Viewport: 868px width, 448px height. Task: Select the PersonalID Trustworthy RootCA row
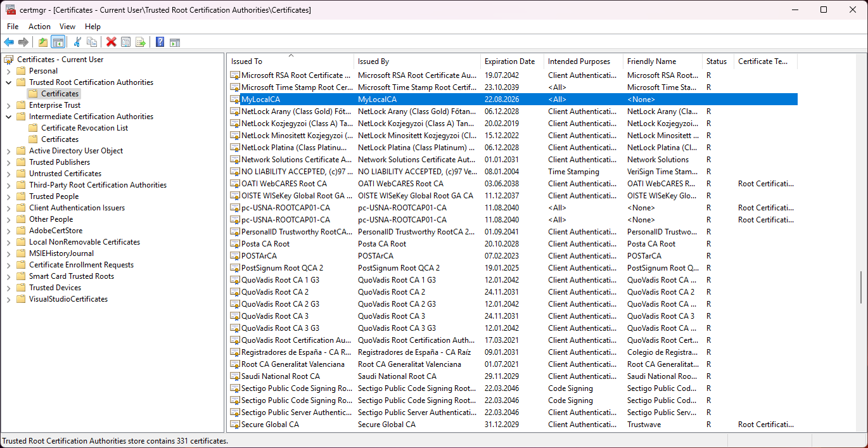point(513,232)
